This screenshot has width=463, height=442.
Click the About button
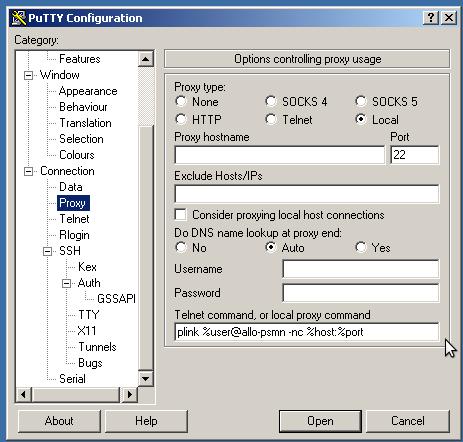click(x=59, y=421)
